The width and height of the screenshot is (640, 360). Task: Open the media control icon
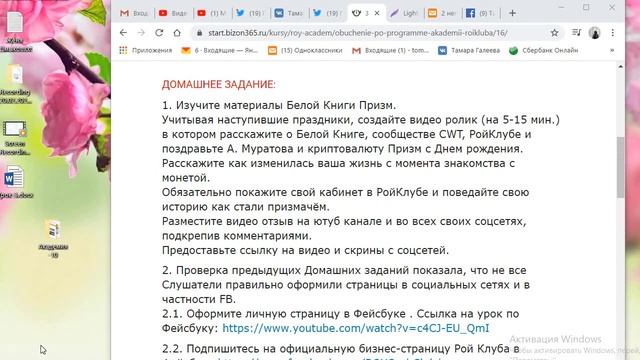[576, 33]
